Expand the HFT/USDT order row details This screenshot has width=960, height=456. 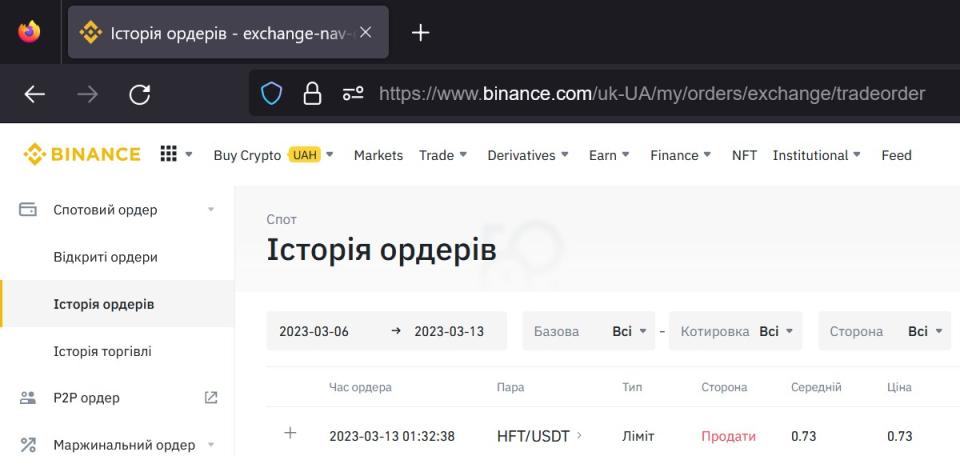[291, 433]
